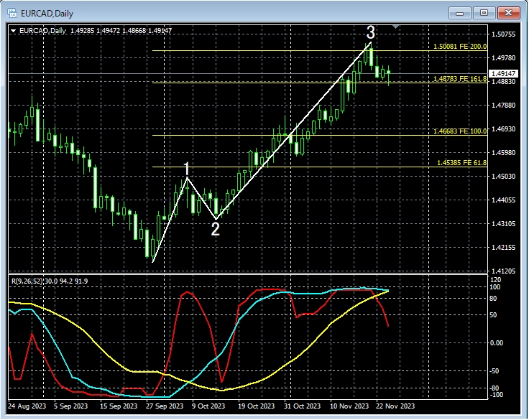Click the chart window icon in title bar
Viewport: 529px width, 420px height.
tap(11, 12)
